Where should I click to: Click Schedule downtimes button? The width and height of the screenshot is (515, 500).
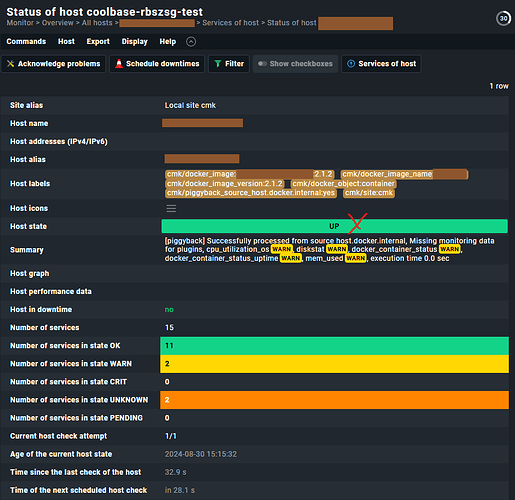point(157,64)
